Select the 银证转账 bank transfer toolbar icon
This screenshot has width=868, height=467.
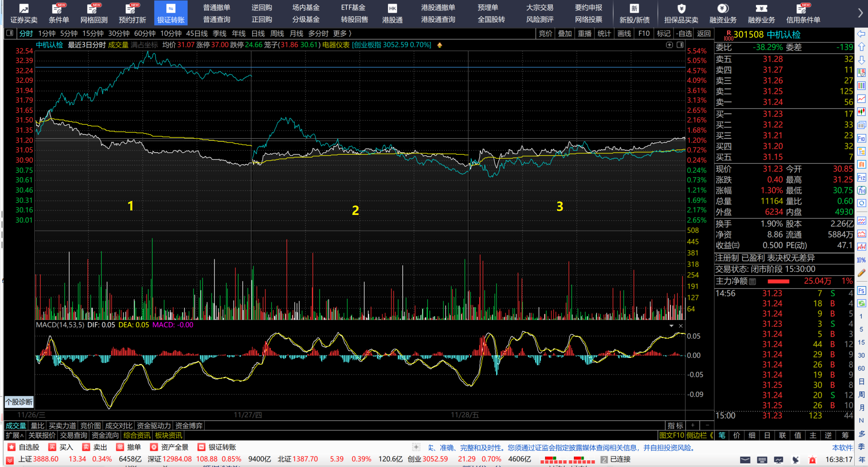pyautogui.click(x=171, y=13)
